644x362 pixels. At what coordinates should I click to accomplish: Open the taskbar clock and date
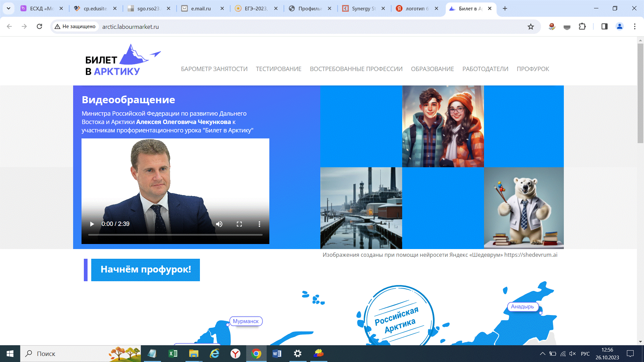pyautogui.click(x=607, y=354)
